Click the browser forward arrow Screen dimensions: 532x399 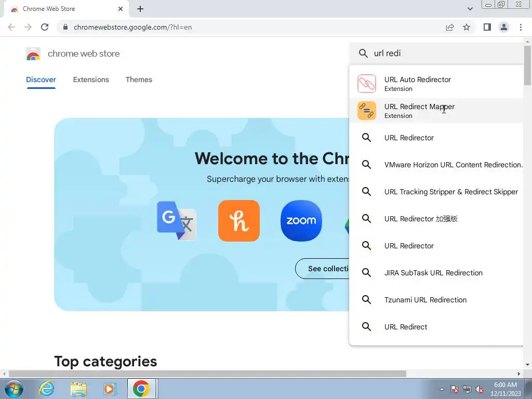pyautogui.click(x=28, y=27)
